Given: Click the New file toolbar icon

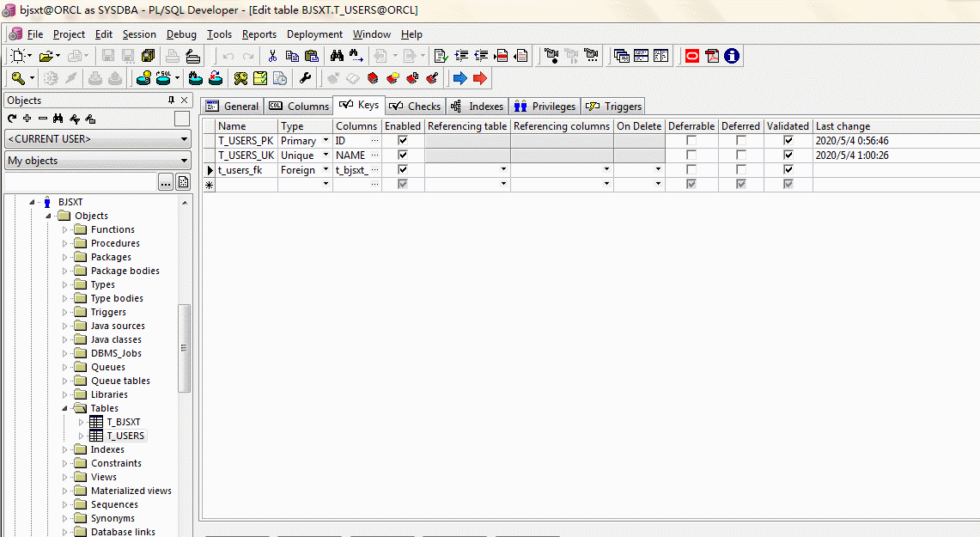Looking at the screenshot, I should tap(18, 56).
